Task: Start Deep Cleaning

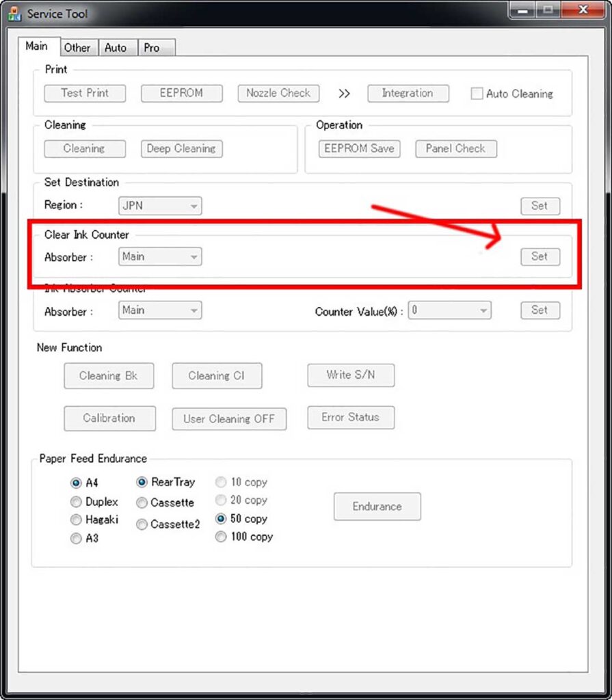Action: (181, 148)
